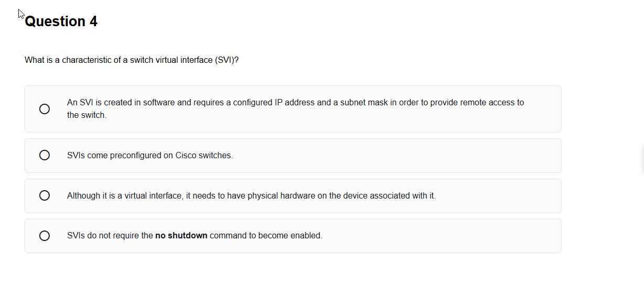This screenshot has width=644, height=285.
Task: Mark the 'physical hardware' answer radio button
Action: click(45, 195)
